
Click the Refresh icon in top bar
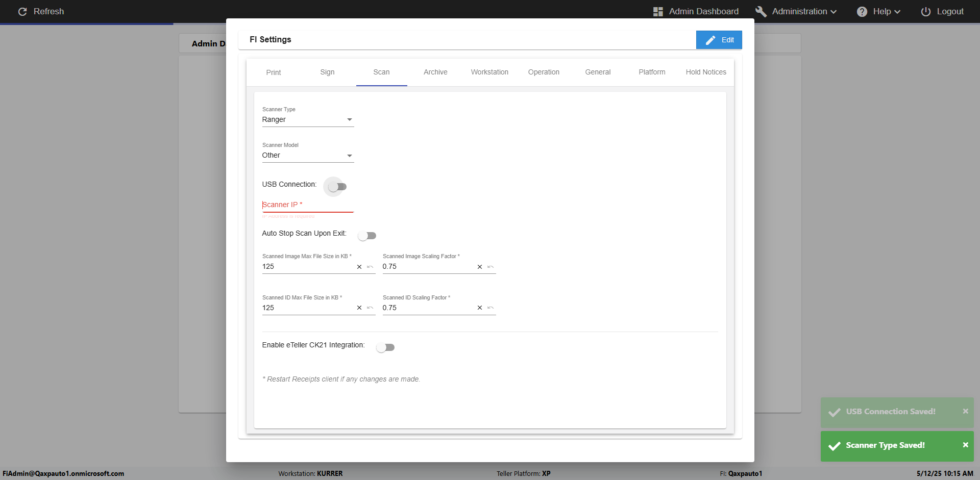[x=22, y=11]
